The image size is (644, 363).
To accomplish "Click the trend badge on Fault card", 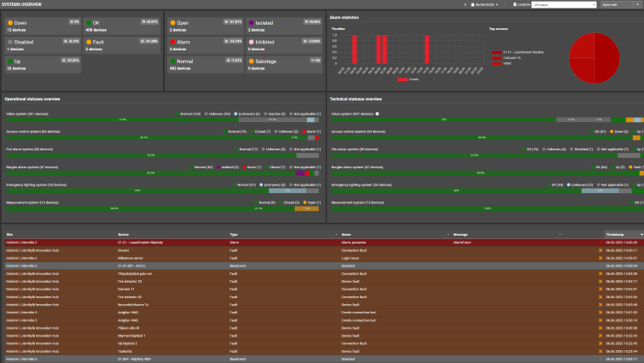I will tap(148, 41).
